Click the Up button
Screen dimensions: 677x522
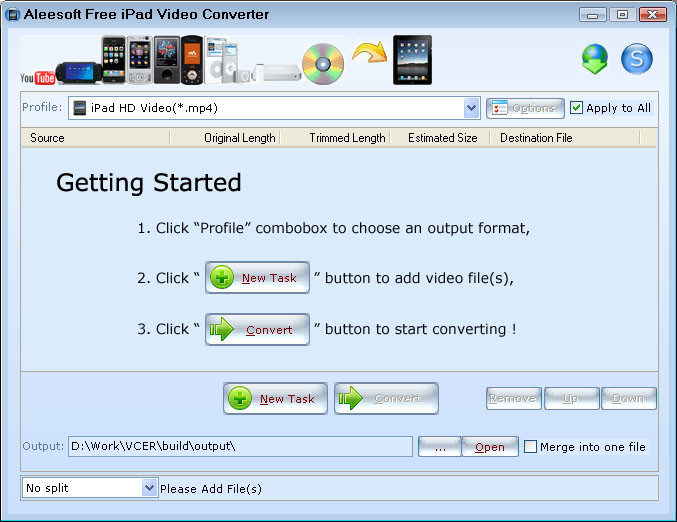coord(572,398)
